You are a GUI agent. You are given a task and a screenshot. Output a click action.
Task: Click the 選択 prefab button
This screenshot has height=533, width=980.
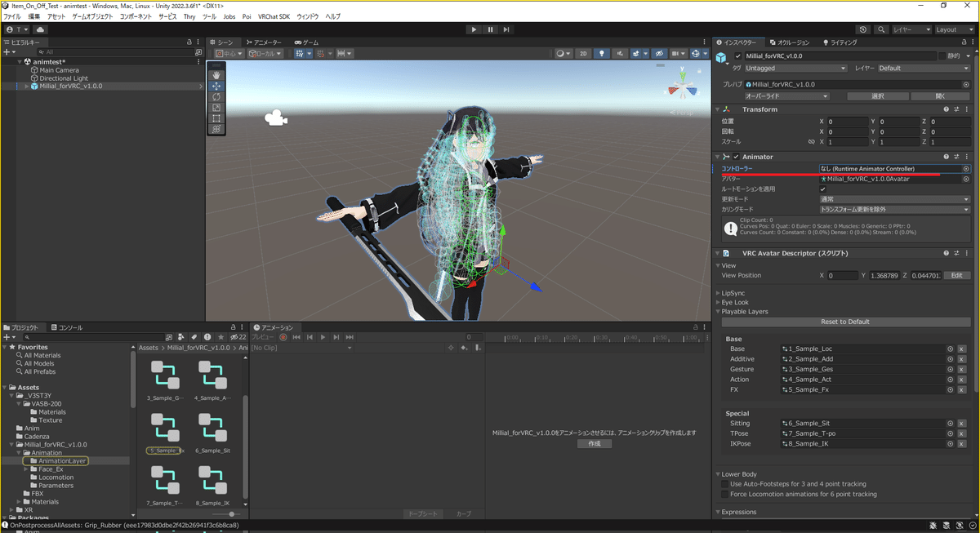878,96
